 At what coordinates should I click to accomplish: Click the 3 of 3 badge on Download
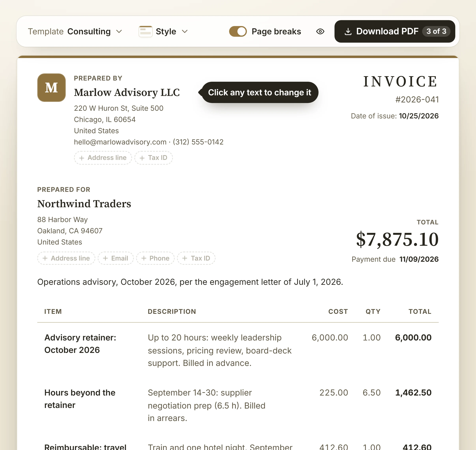[436, 31]
